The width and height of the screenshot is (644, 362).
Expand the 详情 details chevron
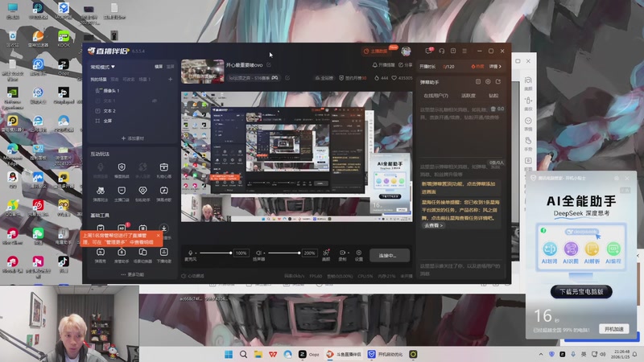[x=495, y=66]
